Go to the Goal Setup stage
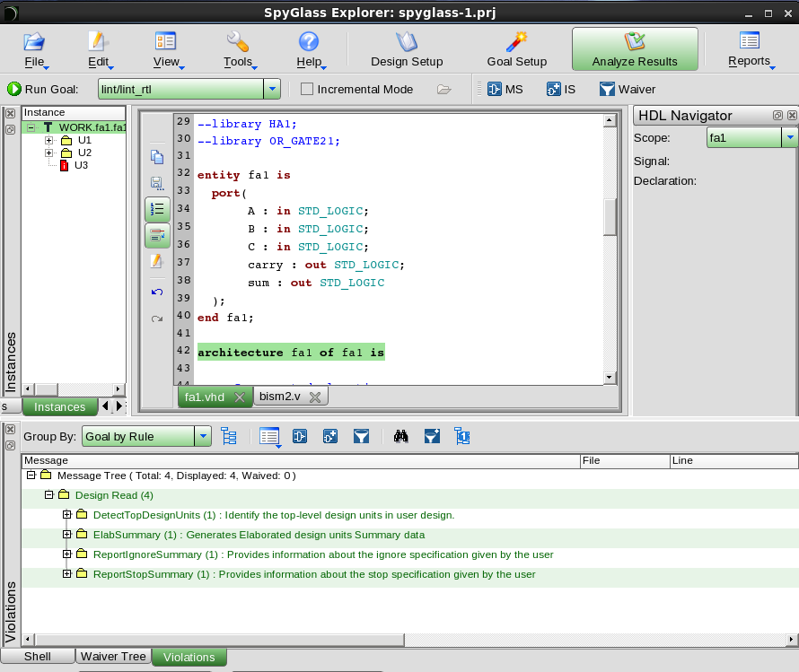799x672 pixels. (x=517, y=50)
